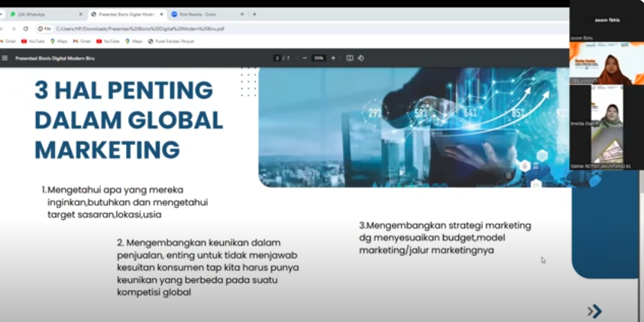Rotate the PDF with the rotate icon
Viewport: 644px width, 322px height.
pyautogui.click(x=361, y=58)
